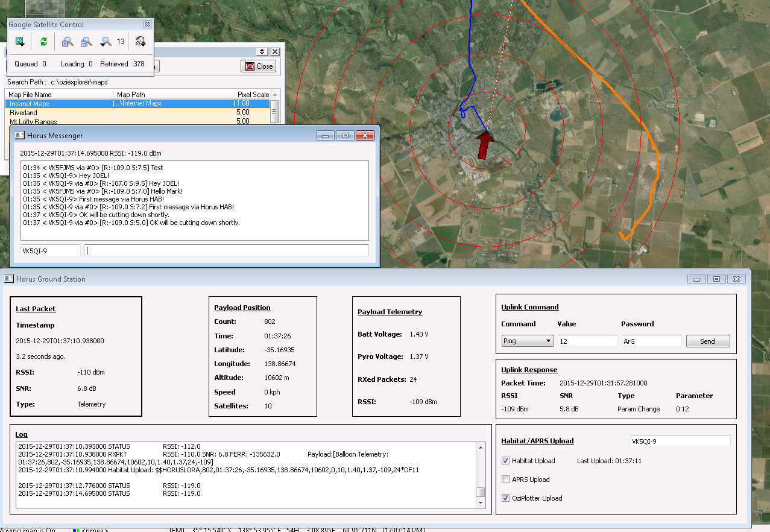Zoom in using the plus magnifier icon
The image size is (770, 532).
click(68, 42)
